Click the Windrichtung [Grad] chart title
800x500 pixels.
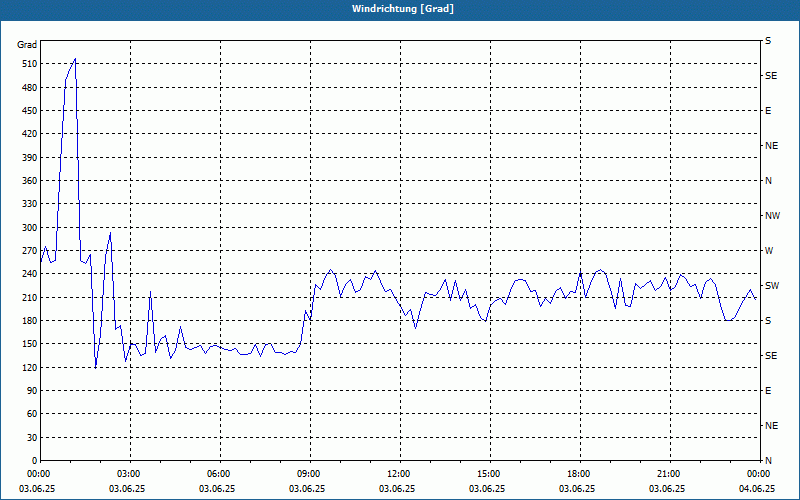pos(403,9)
